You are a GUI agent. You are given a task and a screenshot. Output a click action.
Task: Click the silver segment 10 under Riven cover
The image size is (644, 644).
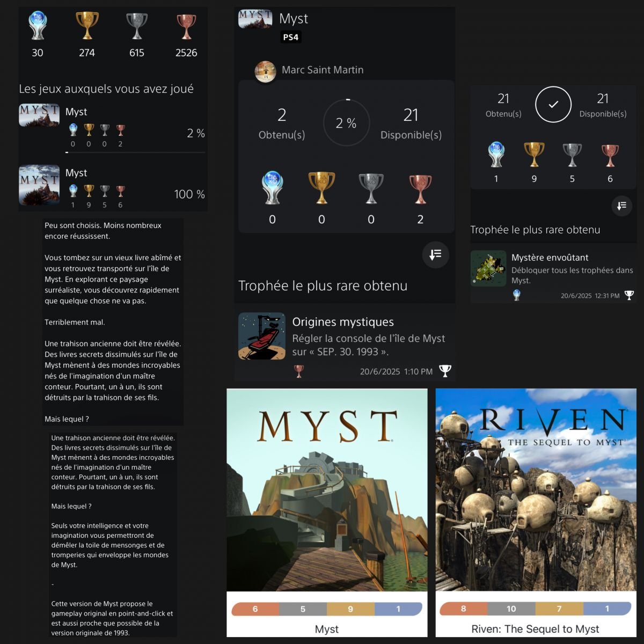[511, 609]
